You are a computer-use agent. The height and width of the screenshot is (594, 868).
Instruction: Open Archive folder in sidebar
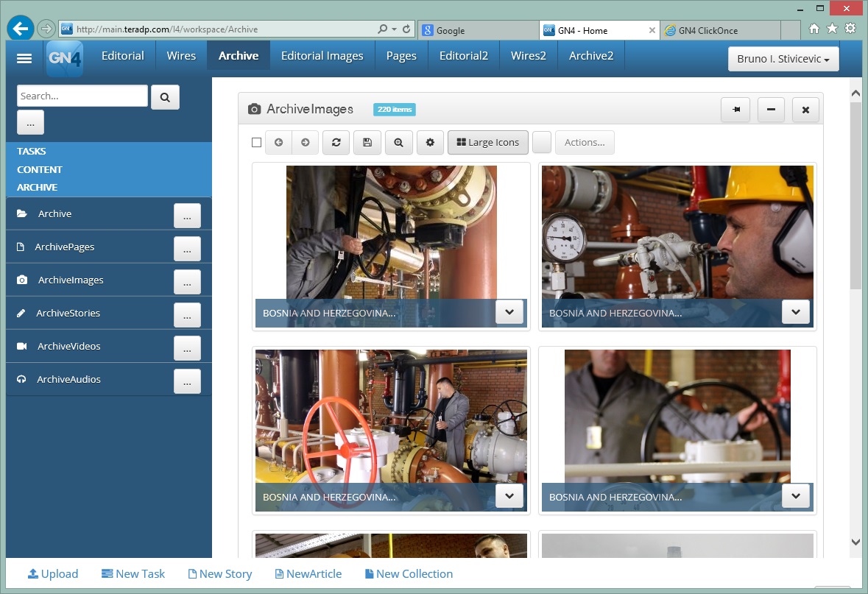point(54,213)
